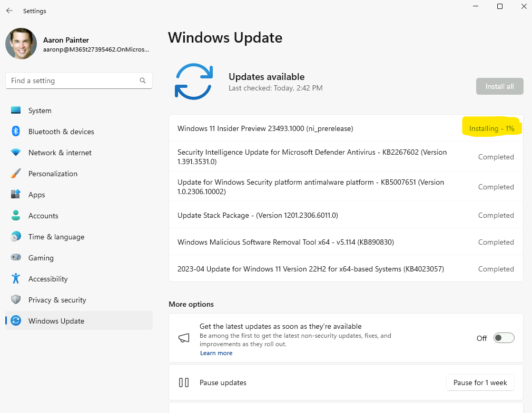Click Windows 11 Insider Preview 23493.1000 row

pos(346,128)
